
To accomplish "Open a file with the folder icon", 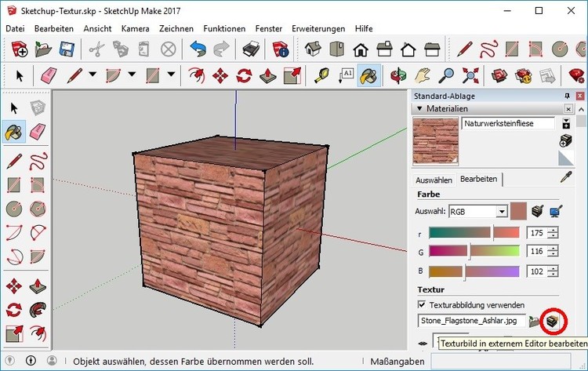I will [x=43, y=49].
